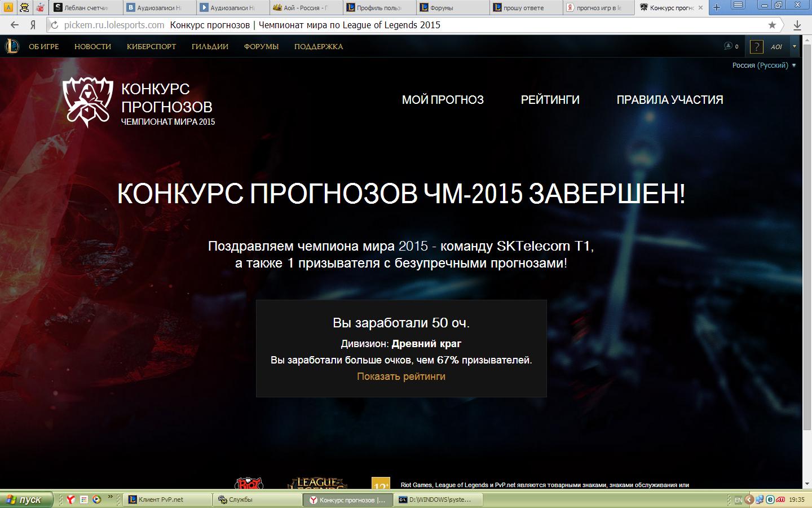Click the grid quick launch icon in taskbar
Screen dimensions: 812x508
(x=83, y=500)
